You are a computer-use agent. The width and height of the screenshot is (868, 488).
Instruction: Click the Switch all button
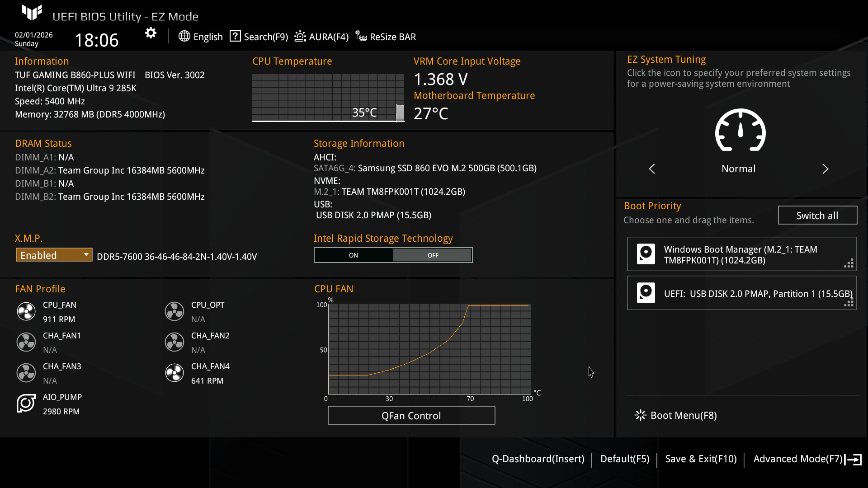point(817,216)
